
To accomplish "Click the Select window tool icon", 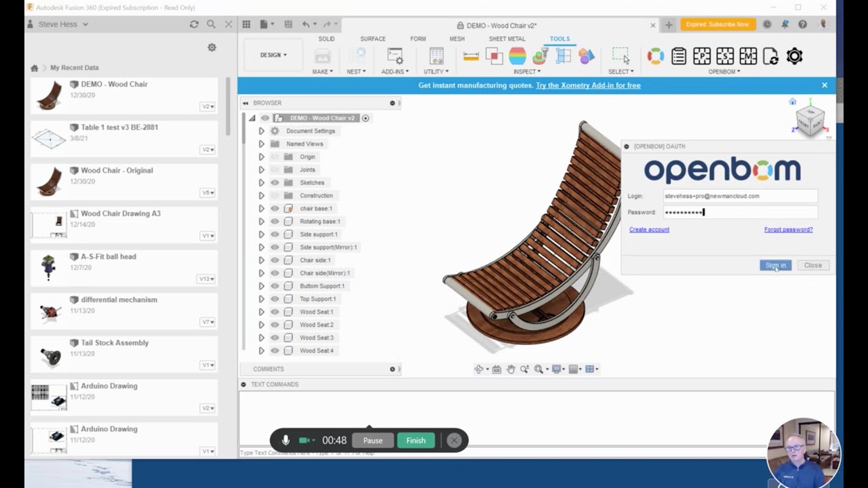I will pos(620,56).
